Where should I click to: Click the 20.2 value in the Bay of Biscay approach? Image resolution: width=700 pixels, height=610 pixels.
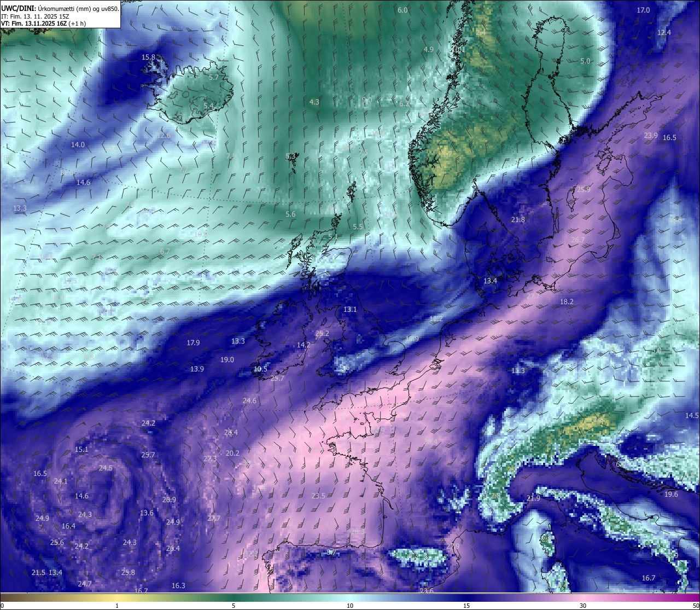[232, 453]
